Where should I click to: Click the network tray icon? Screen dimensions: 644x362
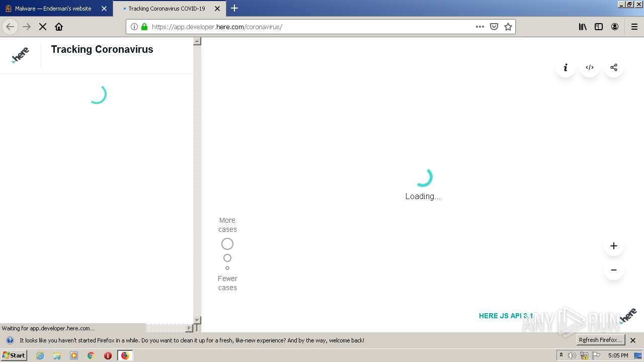point(584,355)
